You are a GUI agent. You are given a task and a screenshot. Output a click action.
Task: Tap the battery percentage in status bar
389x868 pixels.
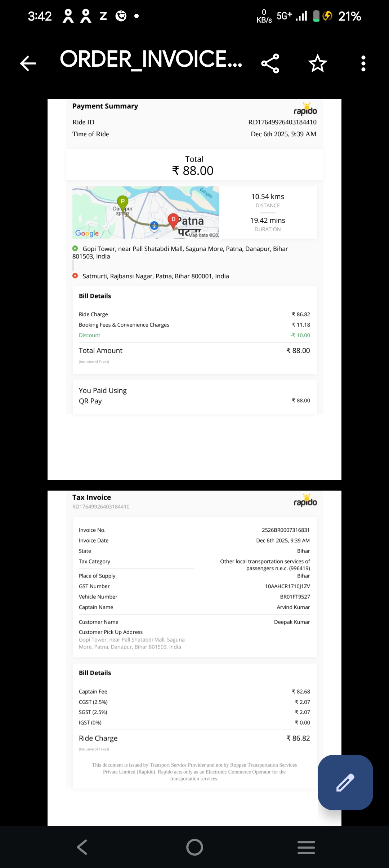(349, 16)
